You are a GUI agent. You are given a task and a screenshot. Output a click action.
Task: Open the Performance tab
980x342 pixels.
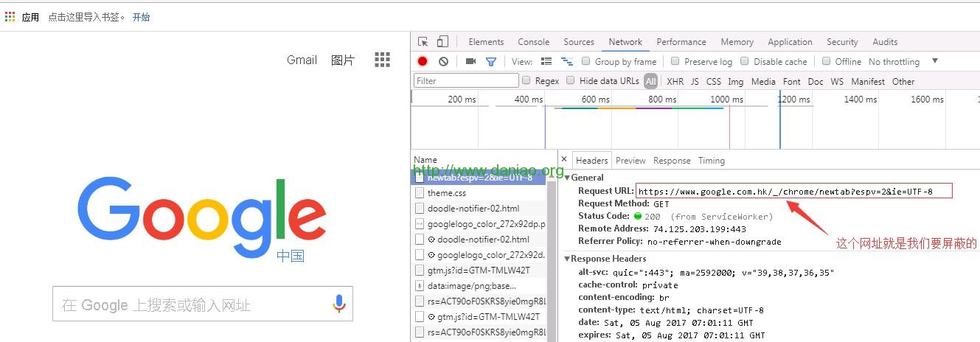coord(681,42)
